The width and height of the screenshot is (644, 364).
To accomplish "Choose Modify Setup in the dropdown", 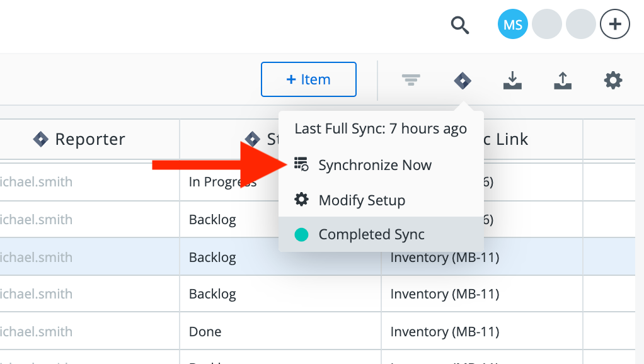I will 362,200.
